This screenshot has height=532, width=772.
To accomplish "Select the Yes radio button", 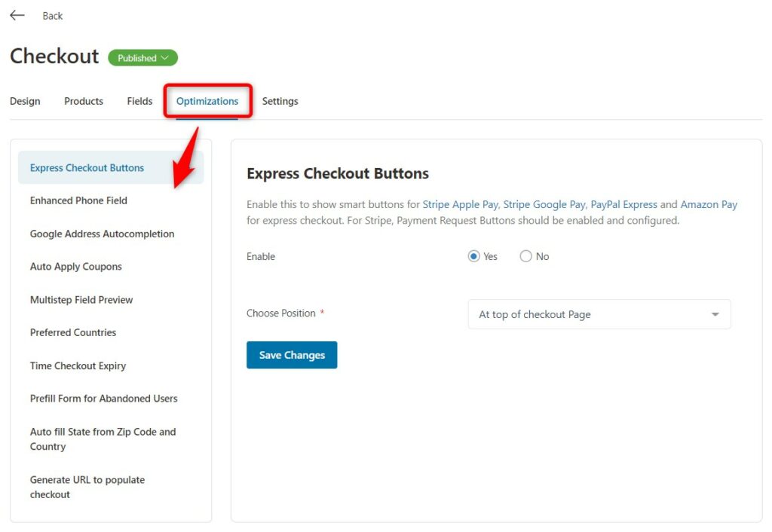I will click(x=473, y=256).
